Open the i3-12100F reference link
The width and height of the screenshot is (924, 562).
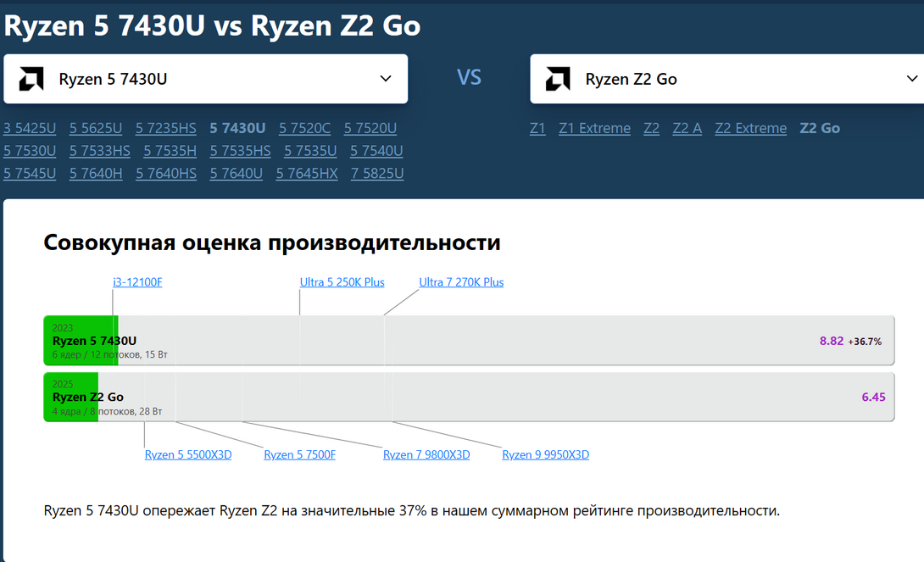pos(137,282)
